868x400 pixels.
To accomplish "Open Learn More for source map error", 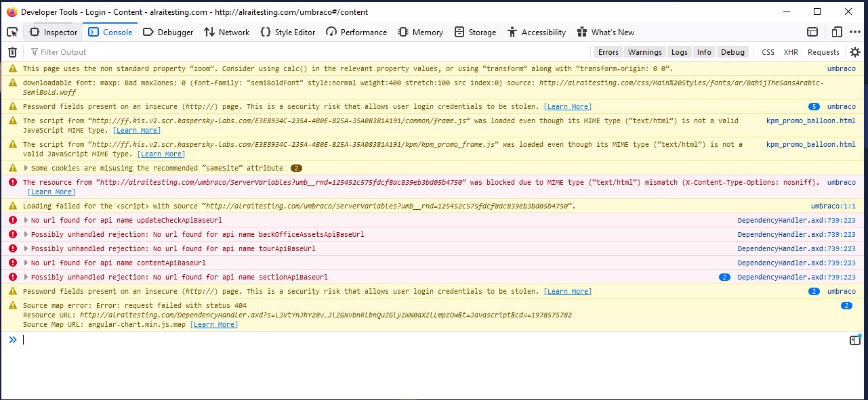I will 214,324.
